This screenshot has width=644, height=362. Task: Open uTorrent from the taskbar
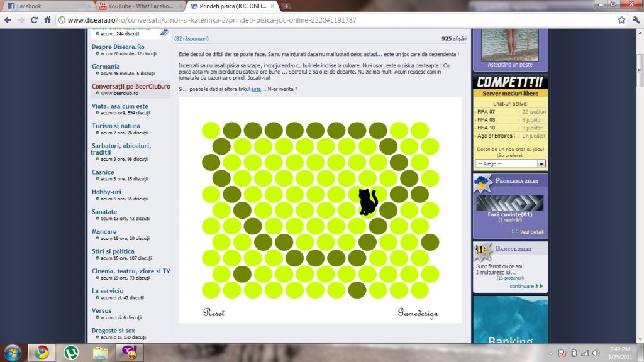click(x=71, y=353)
